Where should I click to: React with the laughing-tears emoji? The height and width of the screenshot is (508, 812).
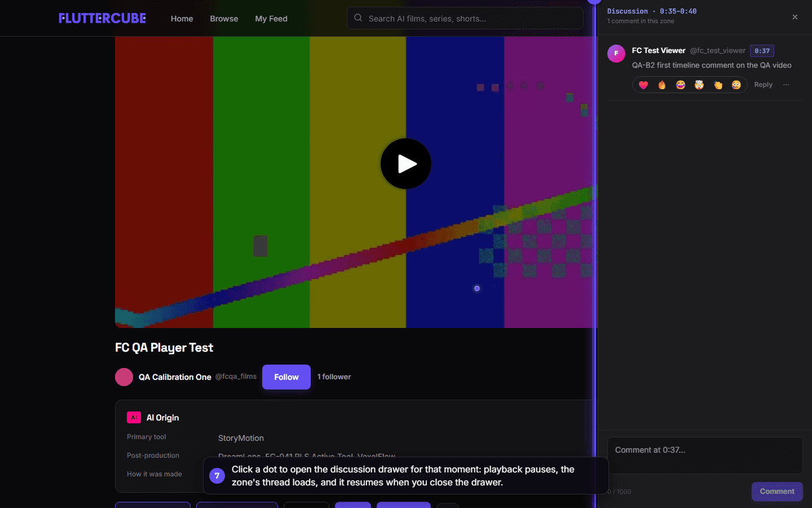[681, 85]
